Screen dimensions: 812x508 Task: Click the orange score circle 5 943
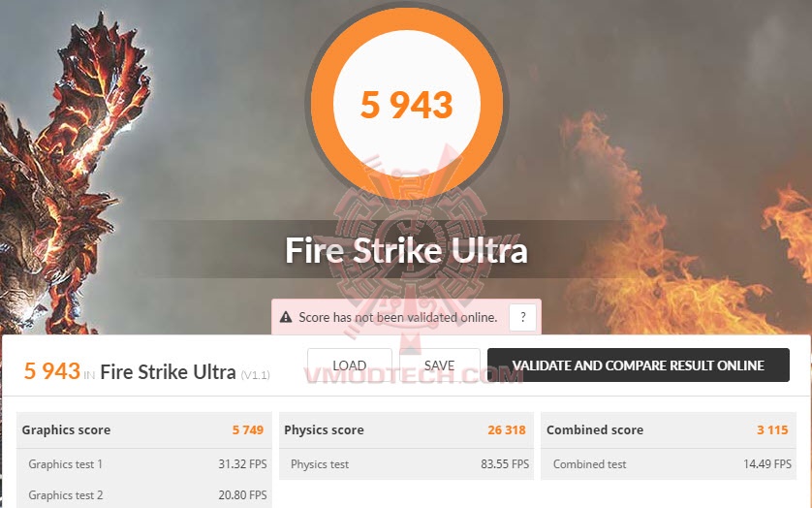pyautogui.click(x=407, y=104)
